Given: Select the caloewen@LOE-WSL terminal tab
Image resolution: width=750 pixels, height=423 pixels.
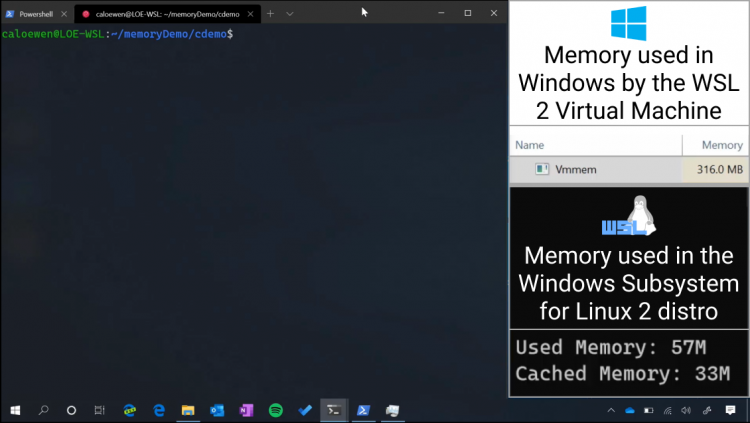Looking at the screenshot, I should 160,13.
